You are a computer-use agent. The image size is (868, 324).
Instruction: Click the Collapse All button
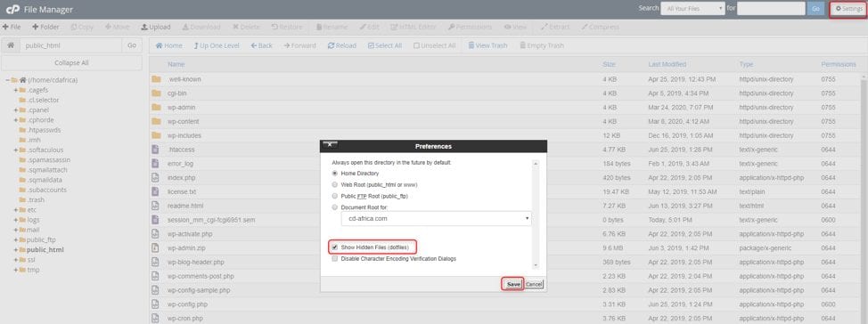click(x=71, y=63)
